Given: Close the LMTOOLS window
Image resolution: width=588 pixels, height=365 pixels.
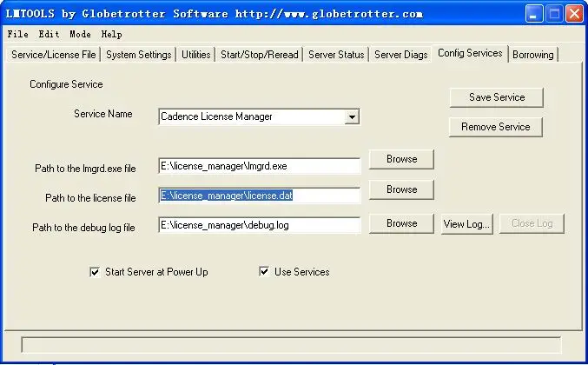Looking at the screenshot, I should point(574,14).
